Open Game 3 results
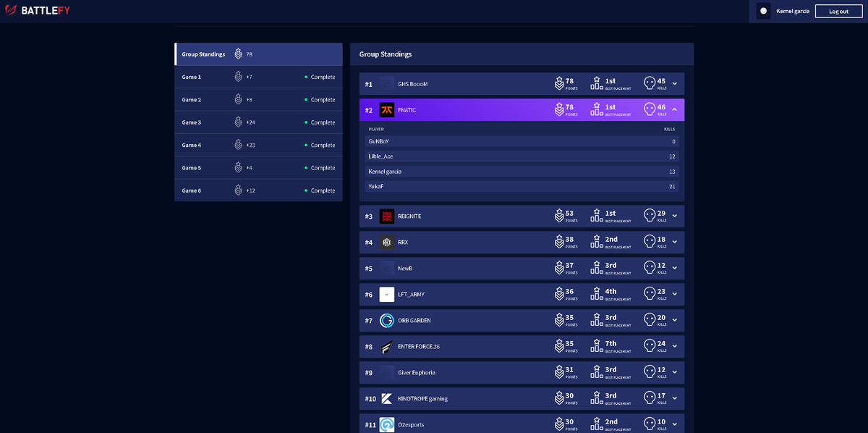 click(x=258, y=122)
